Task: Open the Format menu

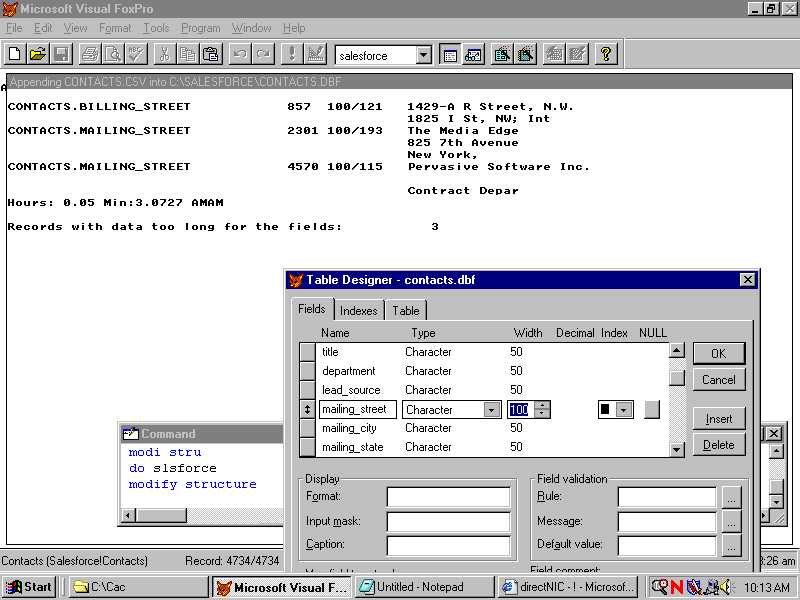Action: pos(115,28)
